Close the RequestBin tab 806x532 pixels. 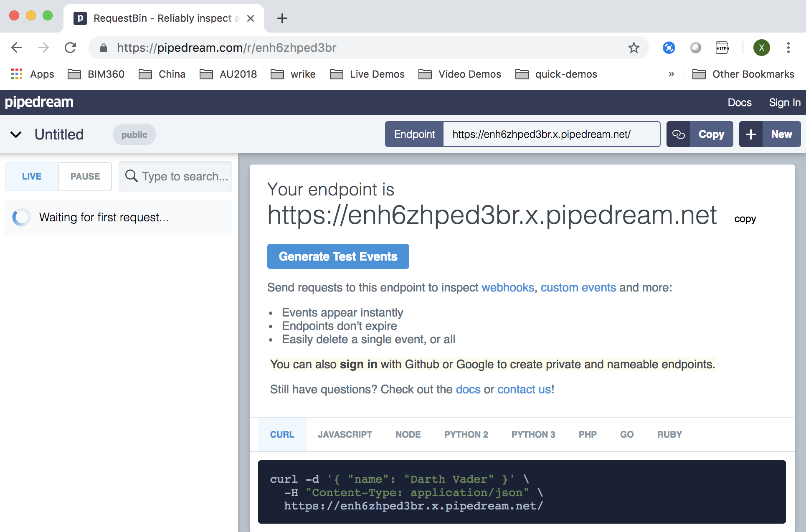point(251,18)
